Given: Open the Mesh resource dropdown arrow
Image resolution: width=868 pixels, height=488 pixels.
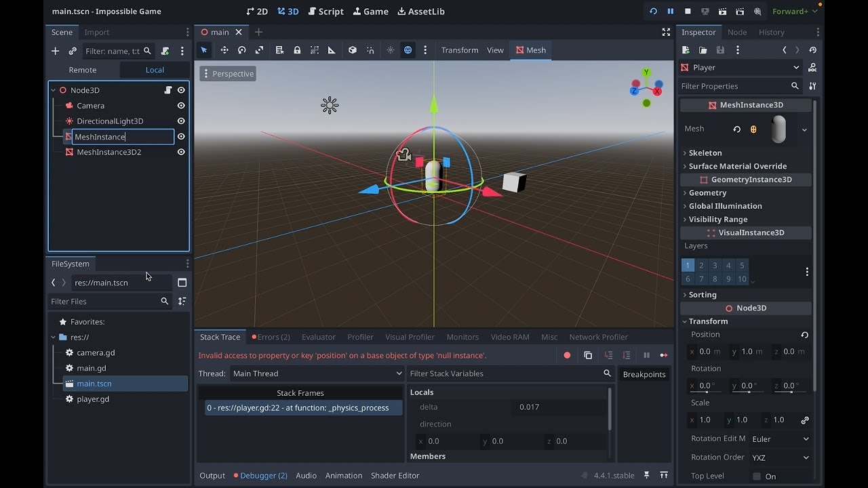Looking at the screenshot, I should [804, 129].
